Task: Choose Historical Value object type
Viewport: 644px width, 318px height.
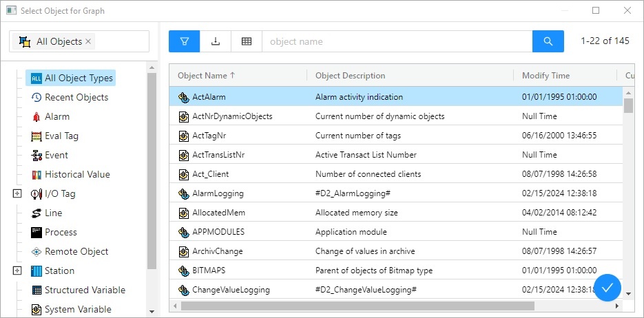Action: pos(77,175)
